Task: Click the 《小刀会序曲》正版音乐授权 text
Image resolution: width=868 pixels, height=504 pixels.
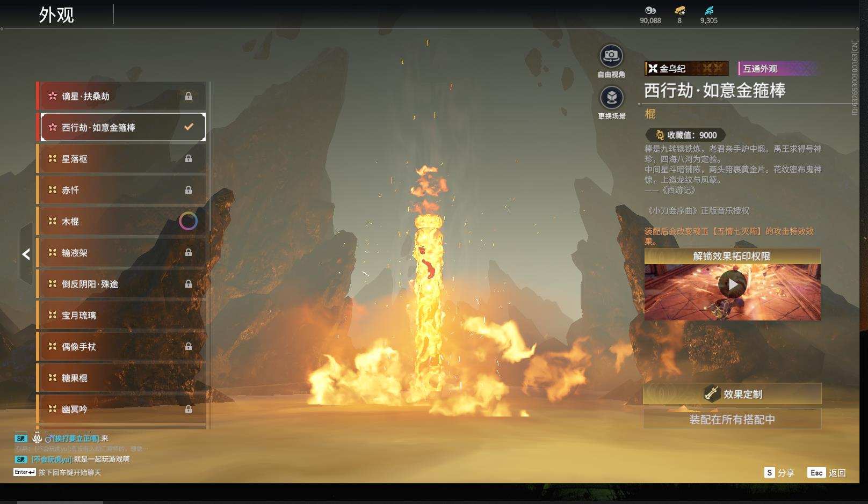Action: click(x=697, y=210)
